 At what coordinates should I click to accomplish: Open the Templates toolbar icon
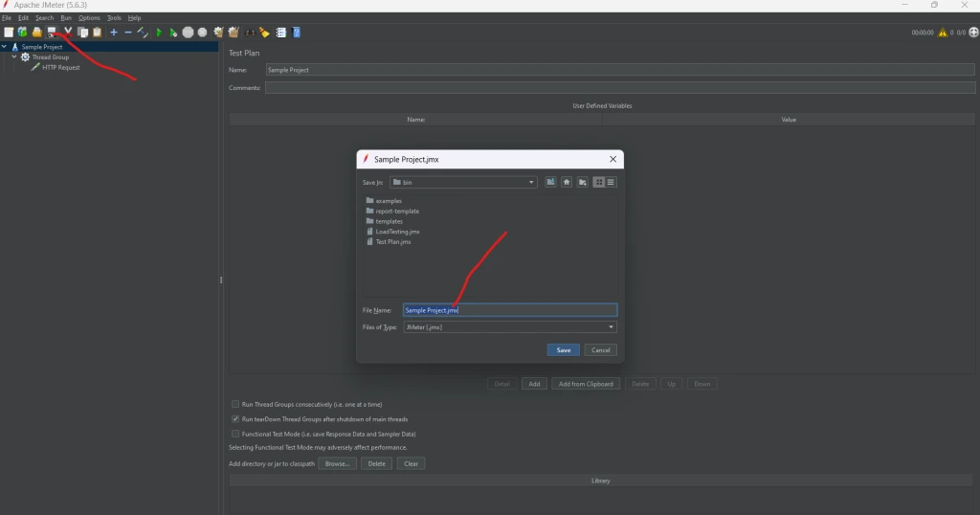click(23, 33)
